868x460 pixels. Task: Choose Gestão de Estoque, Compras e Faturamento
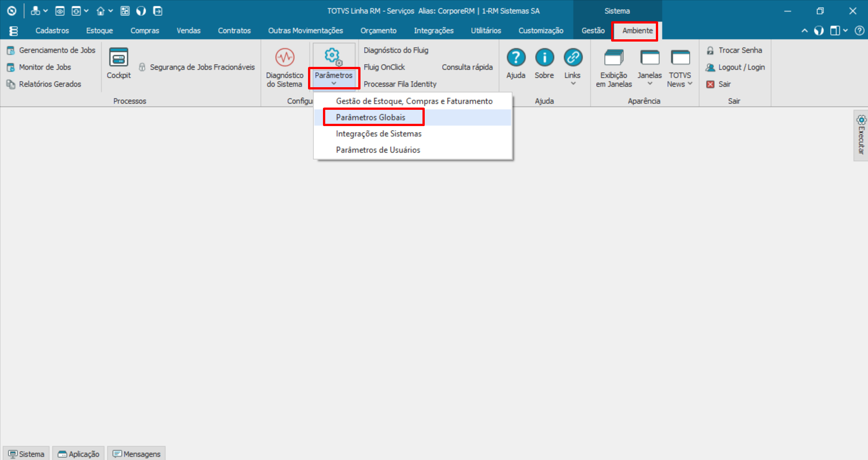click(413, 101)
